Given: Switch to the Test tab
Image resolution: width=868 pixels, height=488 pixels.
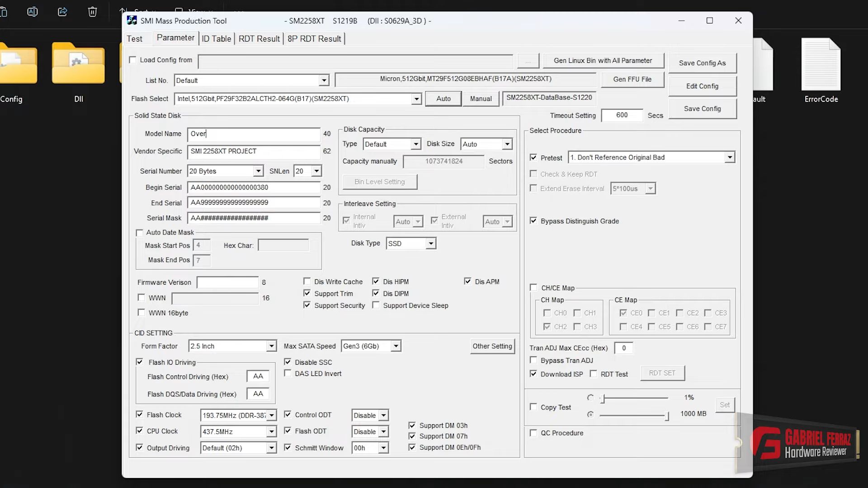Looking at the screenshot, I should coord(134,39).
